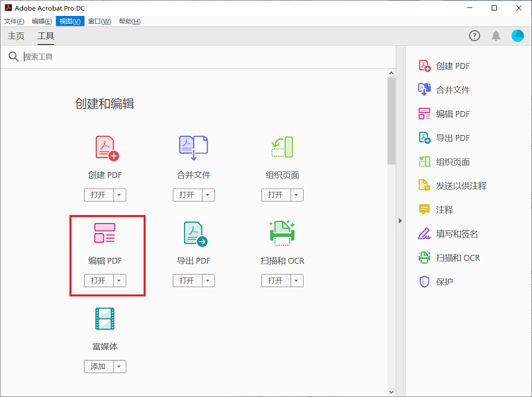Click the 发送以供注释 label in sidebar
The width and height of the screenshot is (532, 397).
point(461,186)
